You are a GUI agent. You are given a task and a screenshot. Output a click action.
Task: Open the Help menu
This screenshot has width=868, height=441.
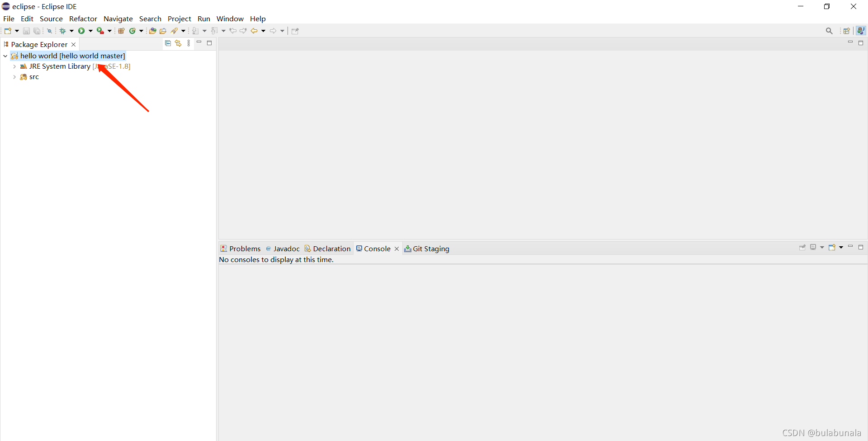pyautogui.click(x=258, y=19)
